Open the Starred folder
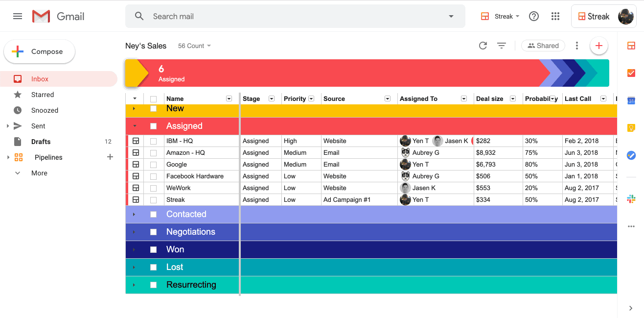The width and height of the screenshot is (644, 318). [x=59, y=95]
